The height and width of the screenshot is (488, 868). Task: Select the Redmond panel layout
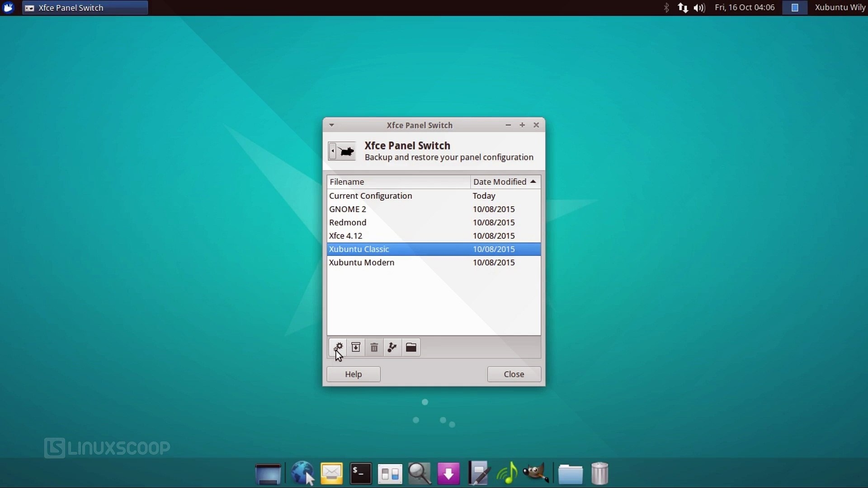pyautogui.click(x=348, y=222)
